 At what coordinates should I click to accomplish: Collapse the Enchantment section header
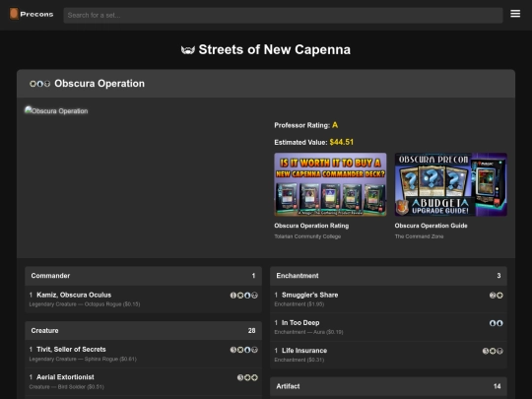pyautogui.click(x=388, y=276)
